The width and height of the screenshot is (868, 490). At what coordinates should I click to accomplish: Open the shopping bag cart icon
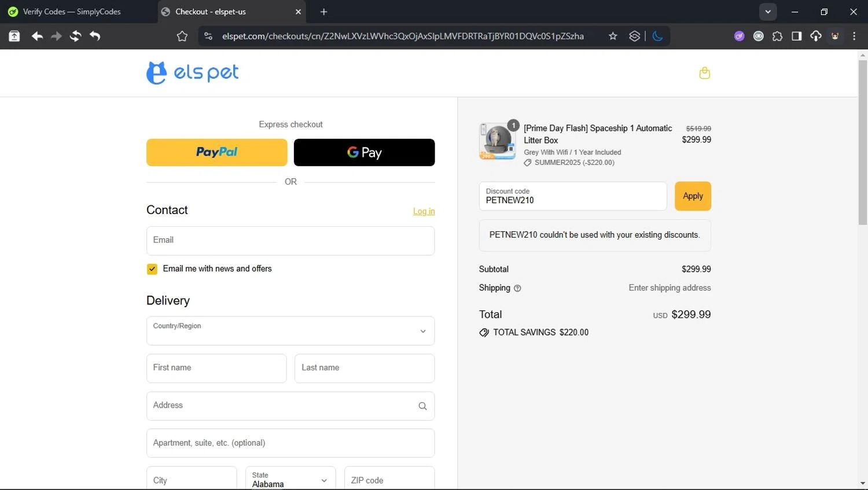(x=704, y=73)
